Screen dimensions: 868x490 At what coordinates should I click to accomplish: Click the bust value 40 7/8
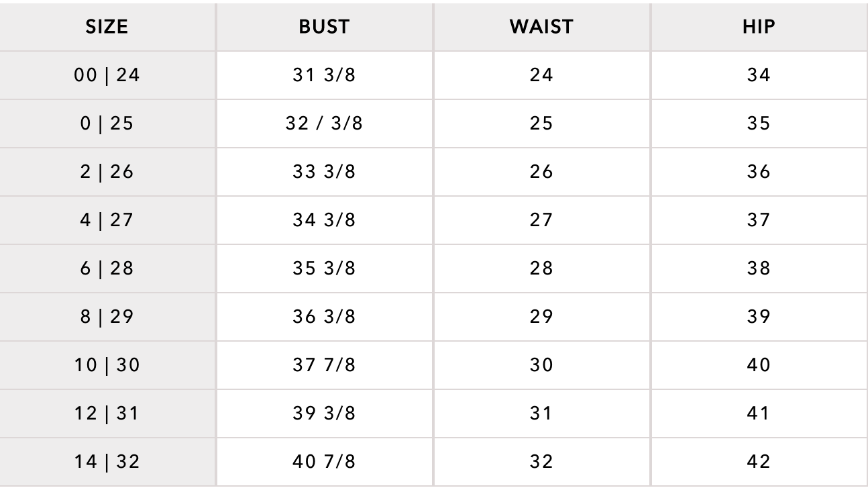pos(324,462)
